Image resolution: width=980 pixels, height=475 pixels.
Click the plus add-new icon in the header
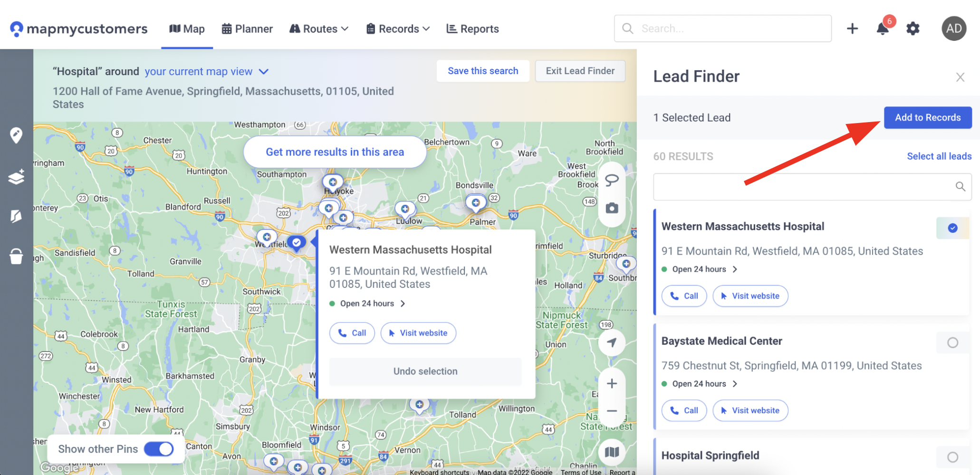[852, 28]
